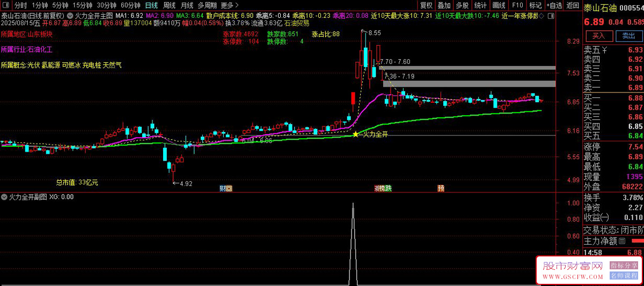Click the 叠加 overlay button
Image resolution: width=644 pixels, height=286 pixels.
tap(444, 5)
